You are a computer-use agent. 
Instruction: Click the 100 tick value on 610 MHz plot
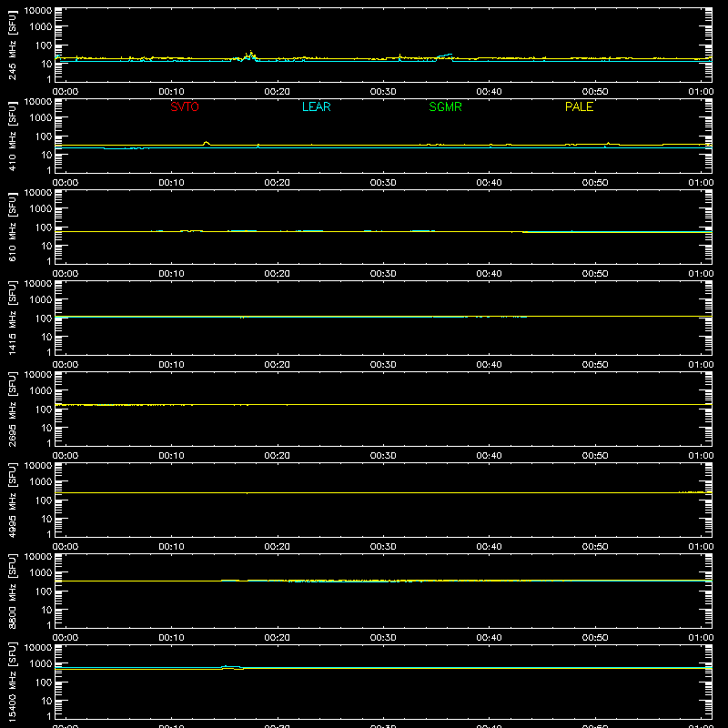44,227
